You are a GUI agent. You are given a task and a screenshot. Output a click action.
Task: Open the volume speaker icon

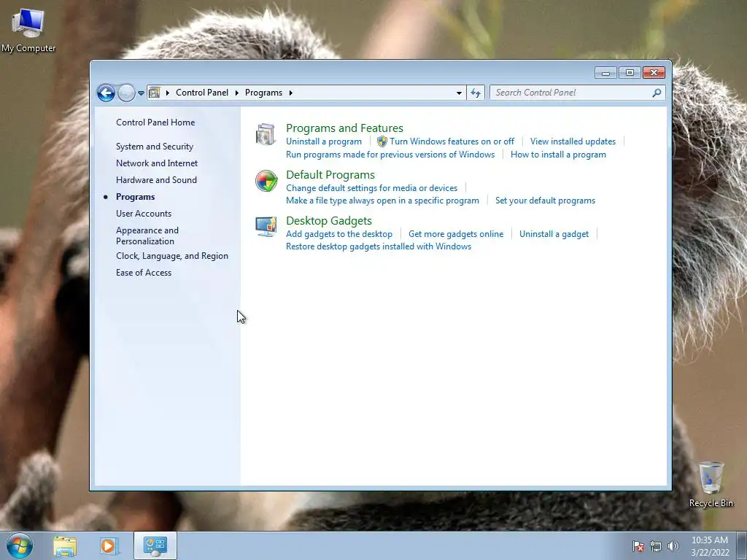673,546
